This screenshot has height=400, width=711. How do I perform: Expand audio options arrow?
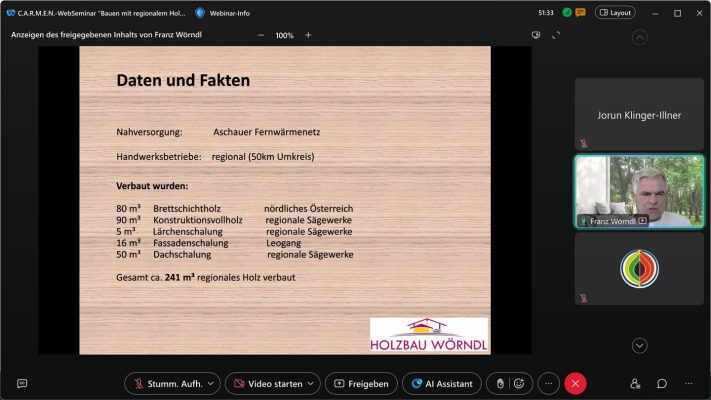[x=211, y=384]
